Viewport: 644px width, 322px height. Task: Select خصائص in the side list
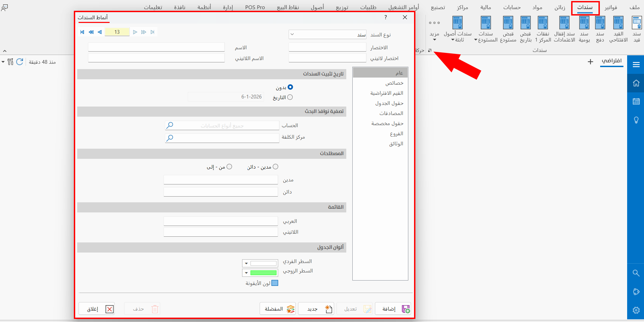click(x=380, y=83)
